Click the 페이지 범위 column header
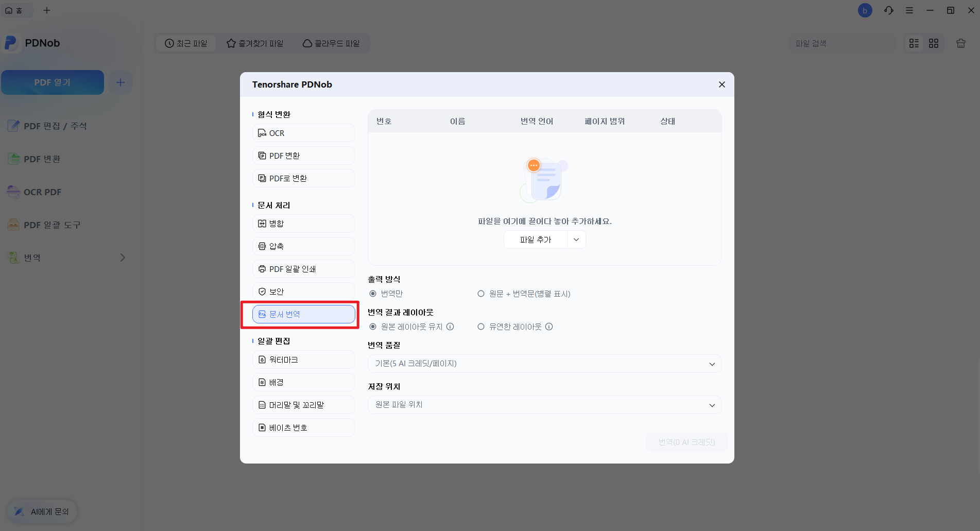980x531 pixels. 605,121
